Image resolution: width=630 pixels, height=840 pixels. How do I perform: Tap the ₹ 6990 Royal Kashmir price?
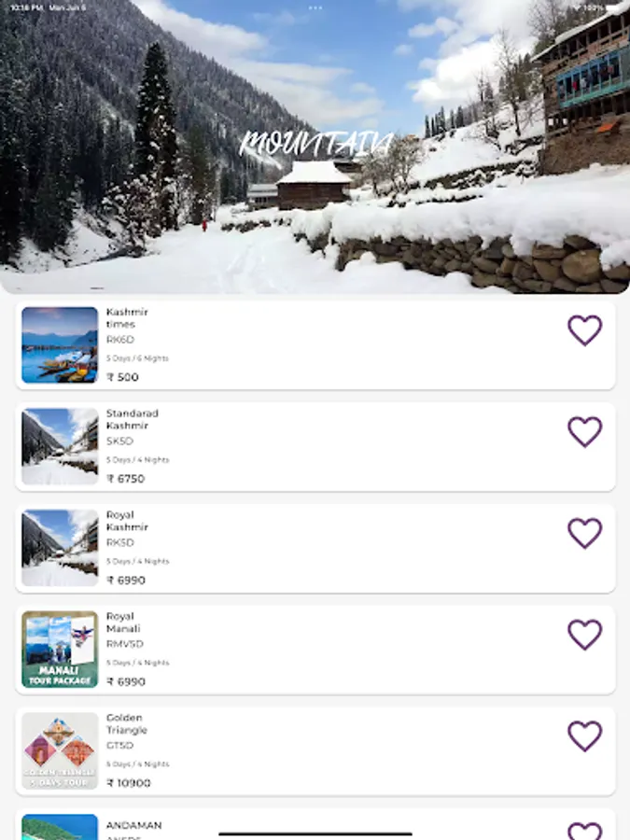click(x=126, y=581)
